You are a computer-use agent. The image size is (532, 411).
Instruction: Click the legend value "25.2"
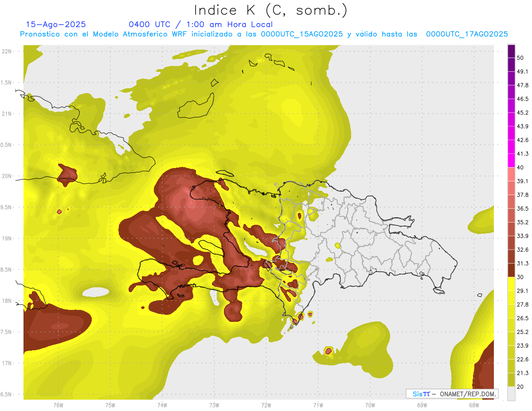coord(523,332)
